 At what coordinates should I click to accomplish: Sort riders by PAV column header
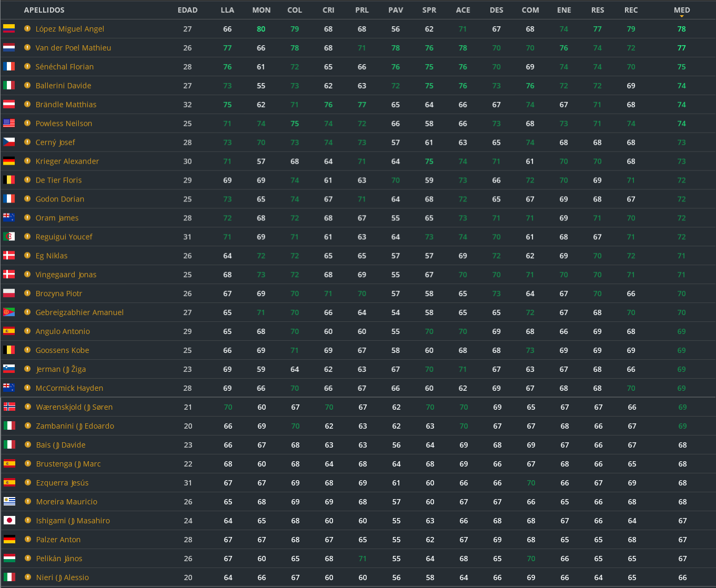(396, 10)
